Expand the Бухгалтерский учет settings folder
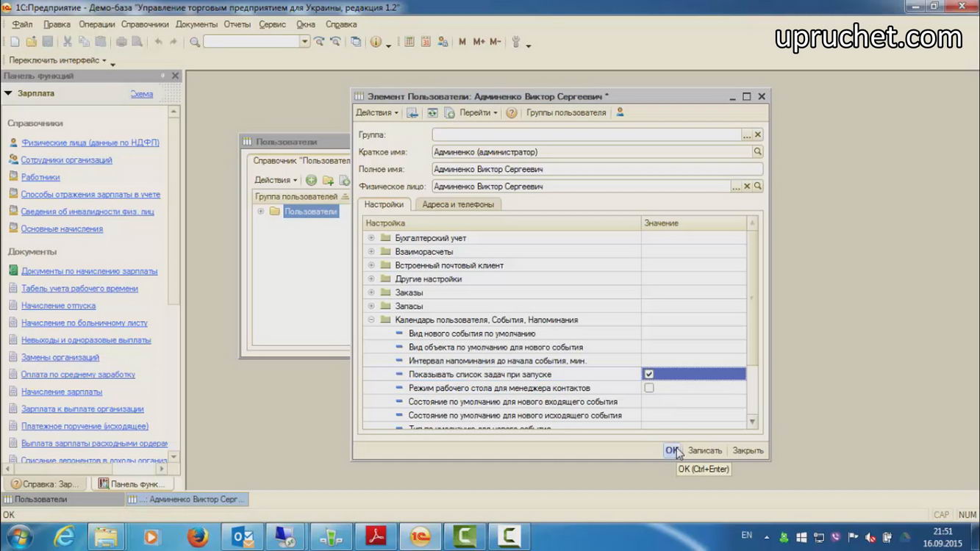The width and height of the screenshot is (980, 551). click(x=371, y=238)
